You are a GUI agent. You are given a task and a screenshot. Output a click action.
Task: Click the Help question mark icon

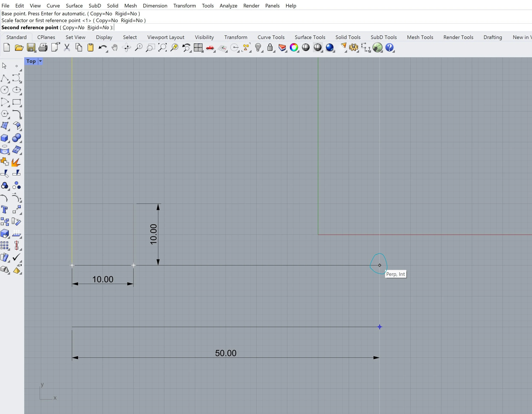coord(389,48)
